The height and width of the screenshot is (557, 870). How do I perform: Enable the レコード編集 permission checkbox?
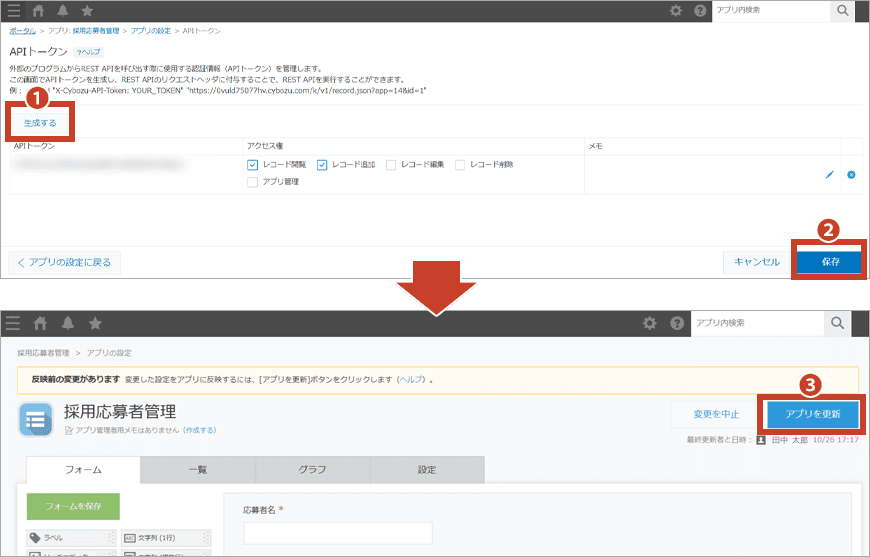391,165
